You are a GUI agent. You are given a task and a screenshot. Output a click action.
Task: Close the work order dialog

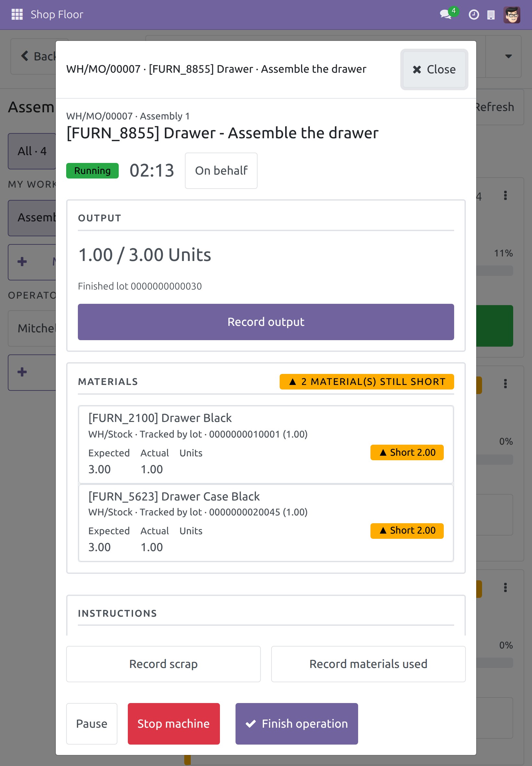click(434, 69)
